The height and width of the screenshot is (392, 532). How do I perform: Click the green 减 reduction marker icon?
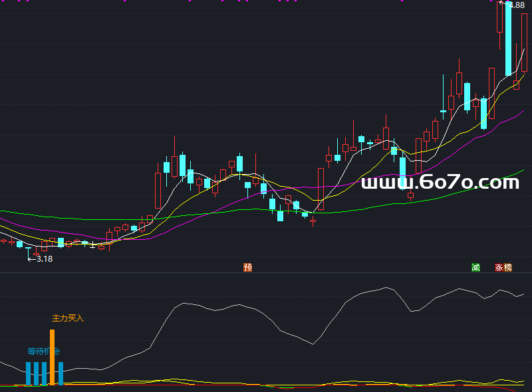475,268
